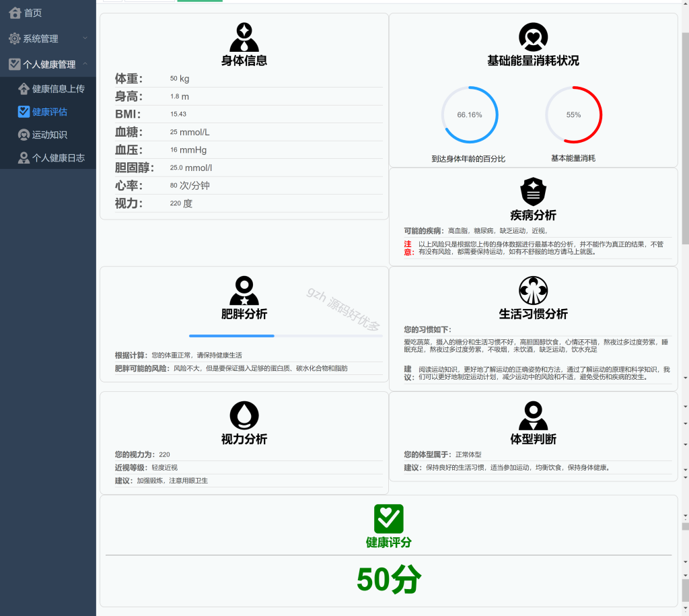Open 运动知识 in the sidebar

(x=48, y=135)
